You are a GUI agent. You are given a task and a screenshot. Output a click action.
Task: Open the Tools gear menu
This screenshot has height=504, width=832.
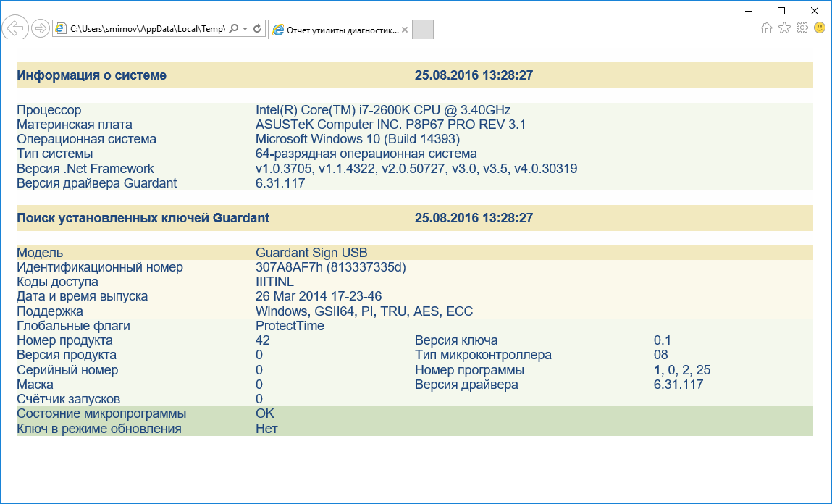[x=802, y=28]
